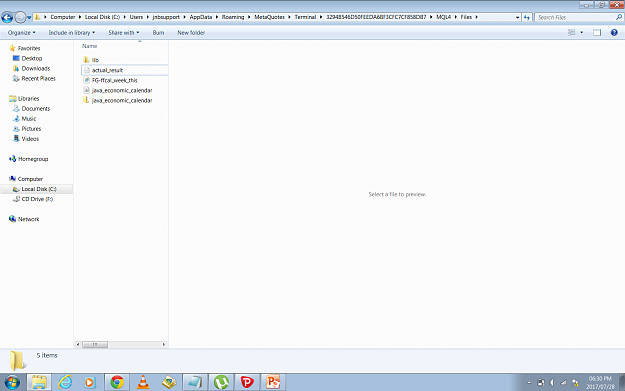Open the address bar history dropdown arrow

click(x=517, y=18)
